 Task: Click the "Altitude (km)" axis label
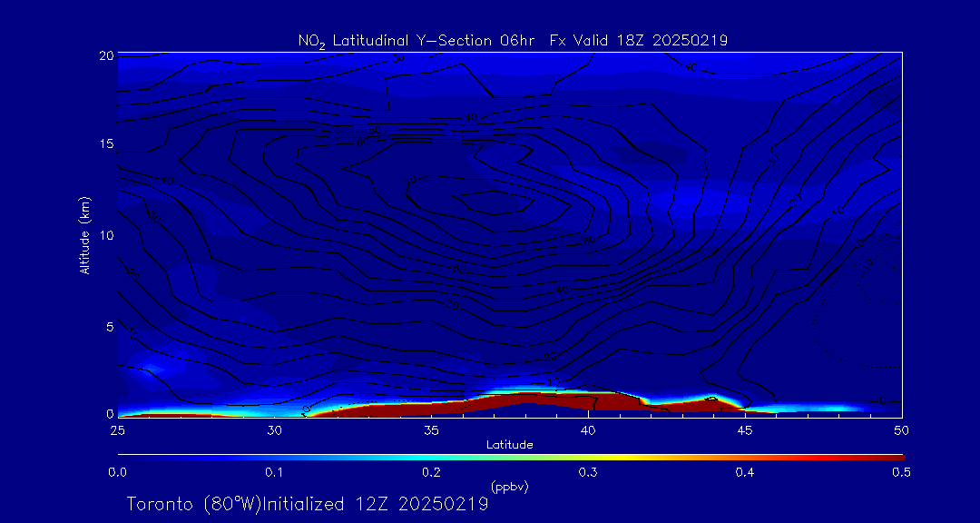pos(83,234)
